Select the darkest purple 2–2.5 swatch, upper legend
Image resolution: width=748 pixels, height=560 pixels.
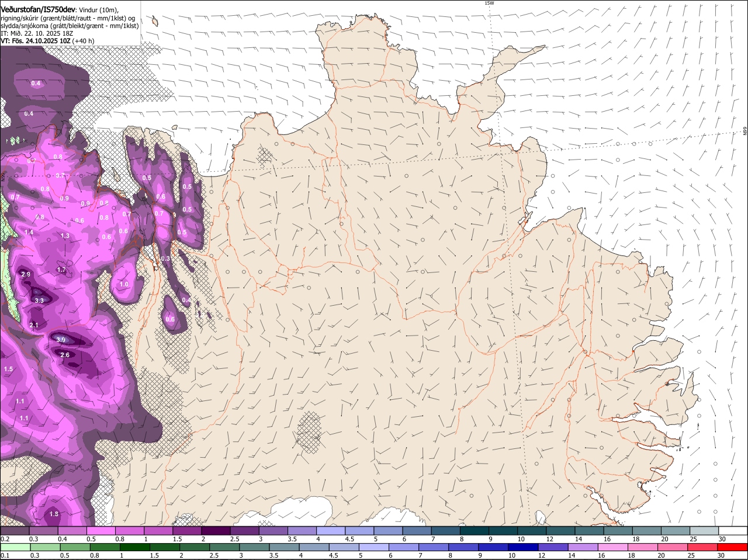coord(216,531)
